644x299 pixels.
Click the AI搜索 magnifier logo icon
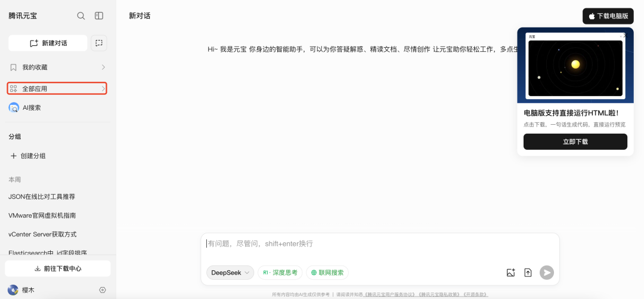tap(14, 108)
